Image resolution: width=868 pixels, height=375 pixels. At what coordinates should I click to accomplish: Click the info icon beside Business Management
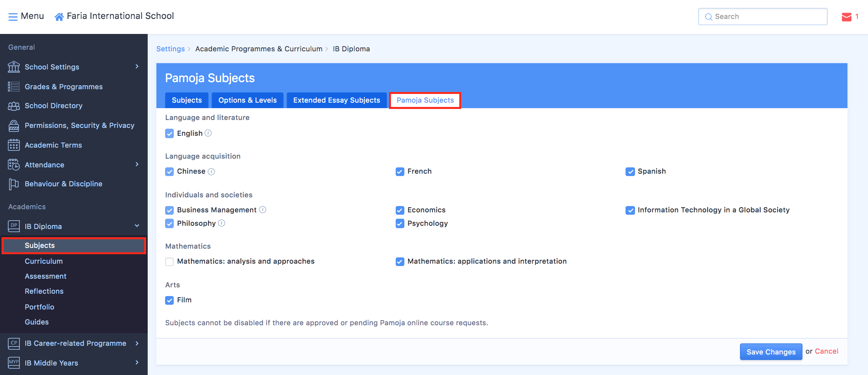point(263,210)
